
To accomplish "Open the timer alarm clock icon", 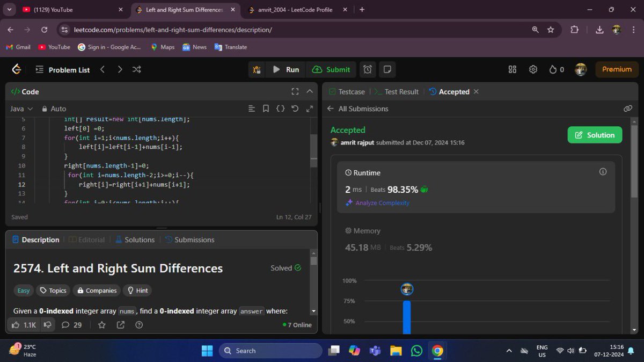I will (367, 69).
